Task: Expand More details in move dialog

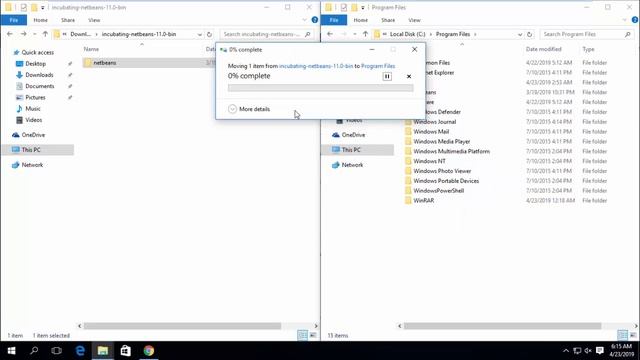Action: 249,109
